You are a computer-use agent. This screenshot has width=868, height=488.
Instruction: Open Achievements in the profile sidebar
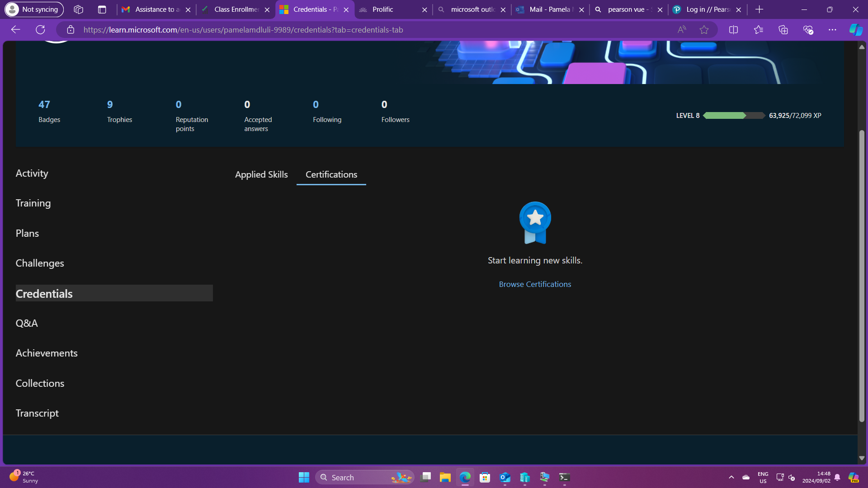point(47,353)
